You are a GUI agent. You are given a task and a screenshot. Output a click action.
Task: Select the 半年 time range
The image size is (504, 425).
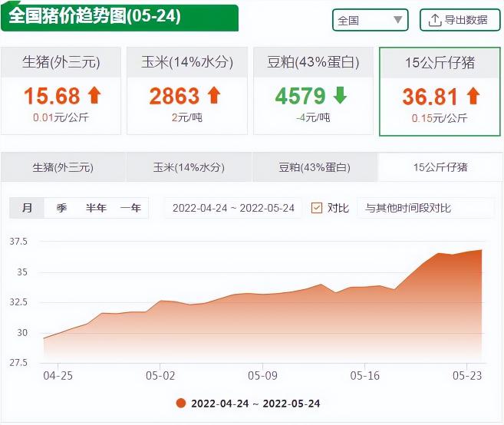[96, 208]
